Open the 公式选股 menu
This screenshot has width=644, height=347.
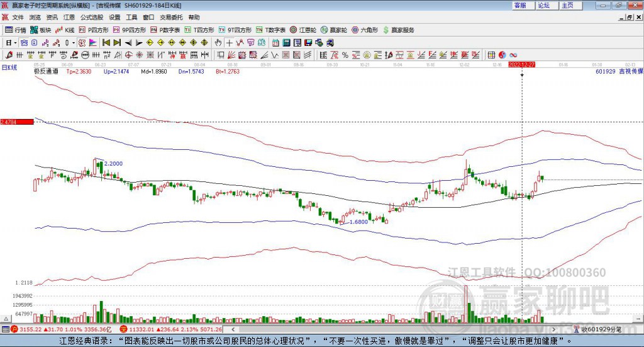91,18
